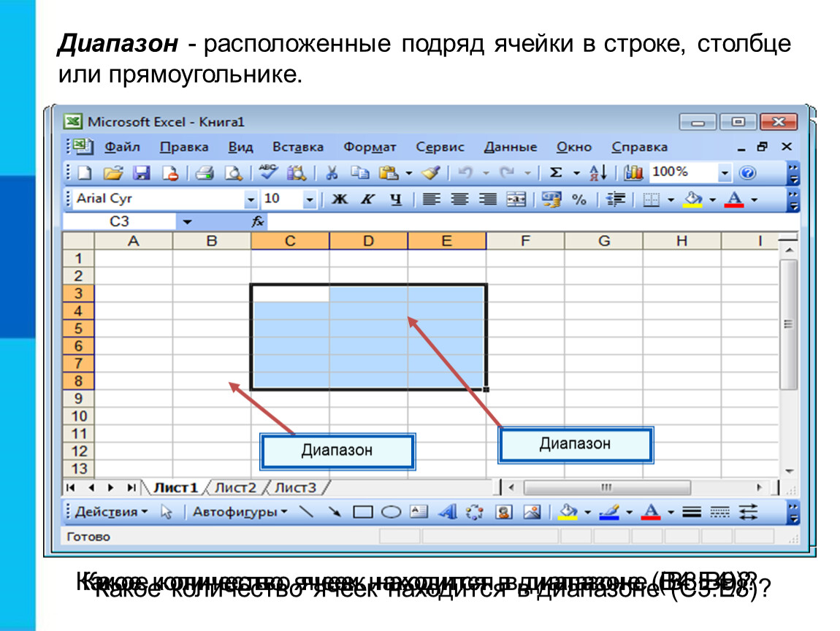This screenshot has width=840, height=631.
Task: Click the yellow Fill Color bucket
Action: [692, 199]
